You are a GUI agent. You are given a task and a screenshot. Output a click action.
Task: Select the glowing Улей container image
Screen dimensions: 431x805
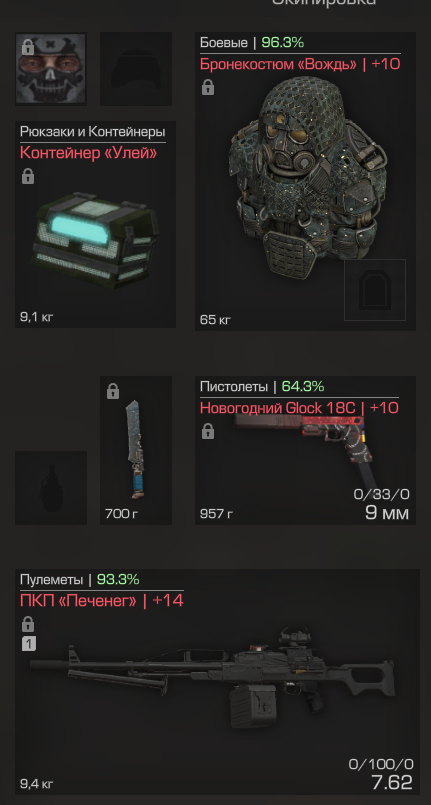(x=95, y=239)
